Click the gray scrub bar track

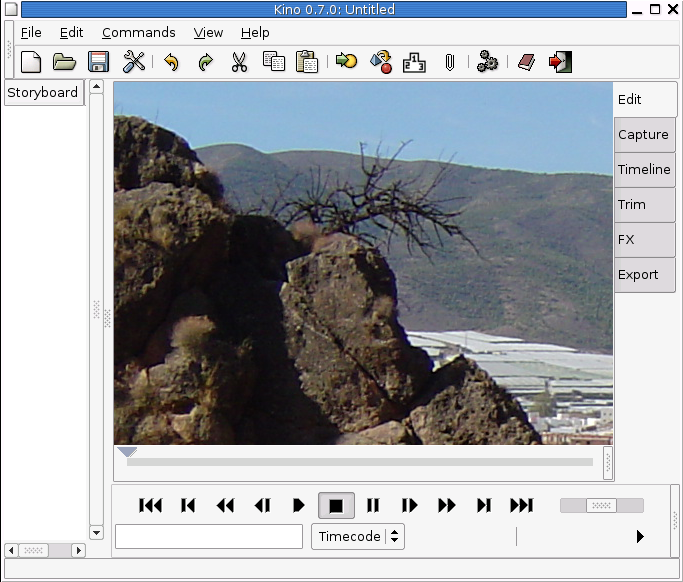[360, 462]
